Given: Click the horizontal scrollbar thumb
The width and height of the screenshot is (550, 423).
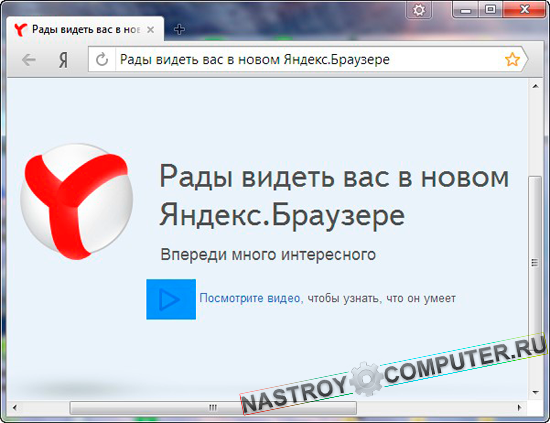Looking at the screenshot, I should pos(213,408).
